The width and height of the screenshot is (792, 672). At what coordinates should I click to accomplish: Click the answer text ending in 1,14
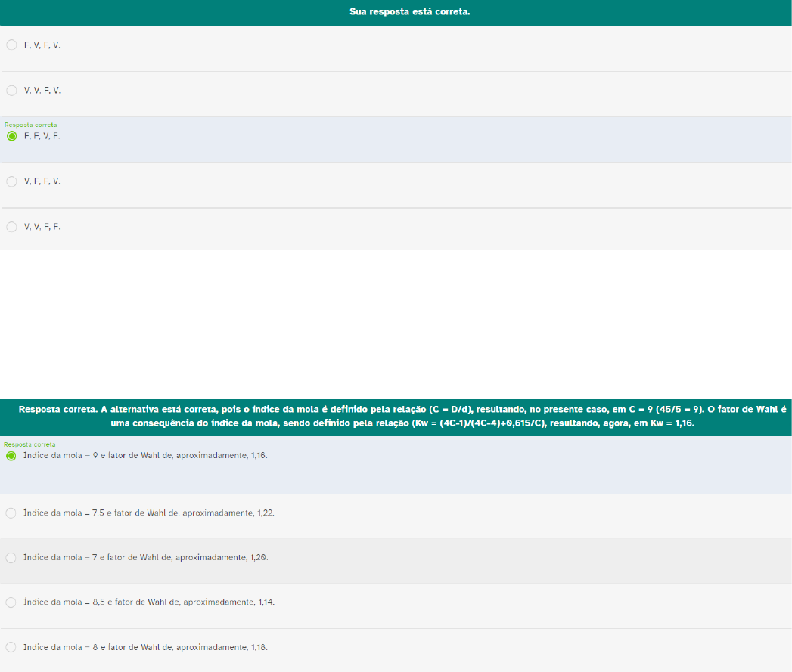coord(149,602)
